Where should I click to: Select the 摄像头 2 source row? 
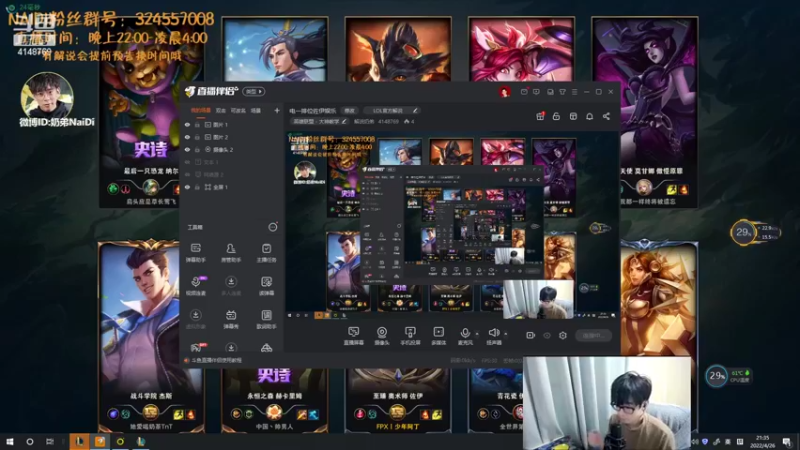(232, 149)
